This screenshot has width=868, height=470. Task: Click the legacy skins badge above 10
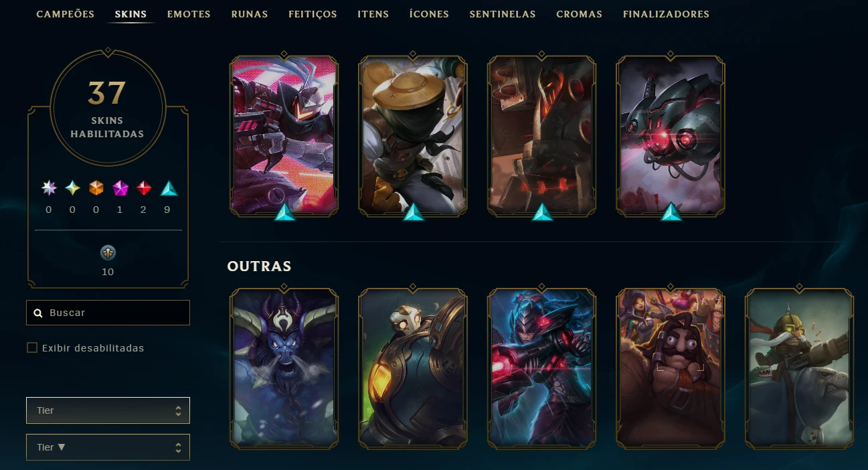[x=108, y=252]
